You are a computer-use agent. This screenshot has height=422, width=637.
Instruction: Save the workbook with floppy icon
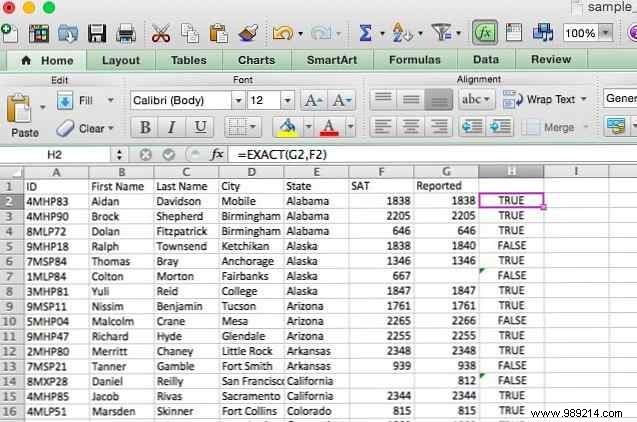[97, 33]
